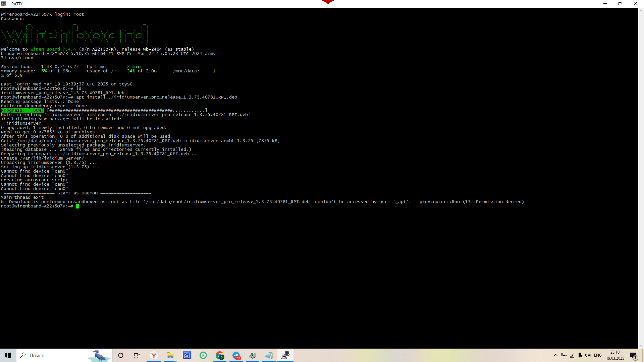Click the 'Note, selecting iridiumserver' line
The image size is (644, 362).
click(125, 115)
